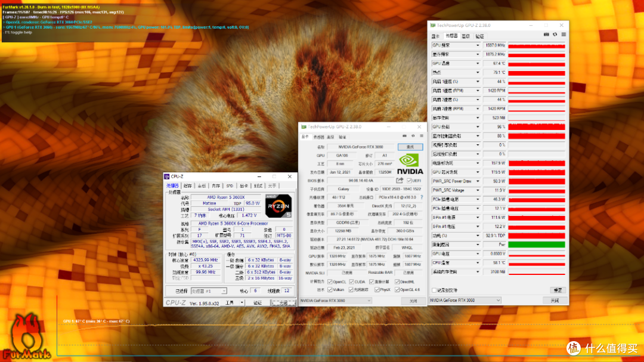
Task: Click the FurMark flame logo
Action: [x=27, y=336]
